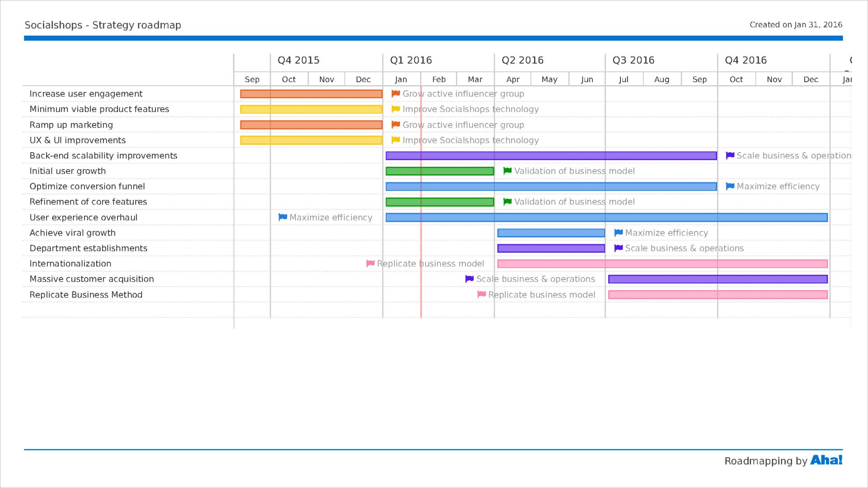Click yellow flag in Minimum viable product row
The height and width of the screenshot is (488, 868).
point(396,109)
